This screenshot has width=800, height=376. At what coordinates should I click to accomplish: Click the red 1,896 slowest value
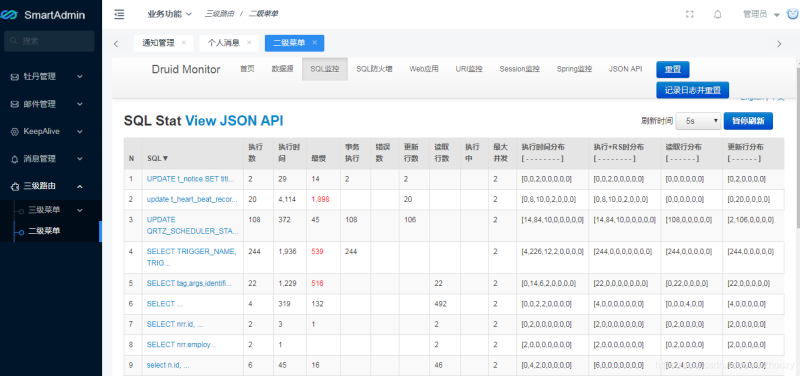tap(320, 199)
